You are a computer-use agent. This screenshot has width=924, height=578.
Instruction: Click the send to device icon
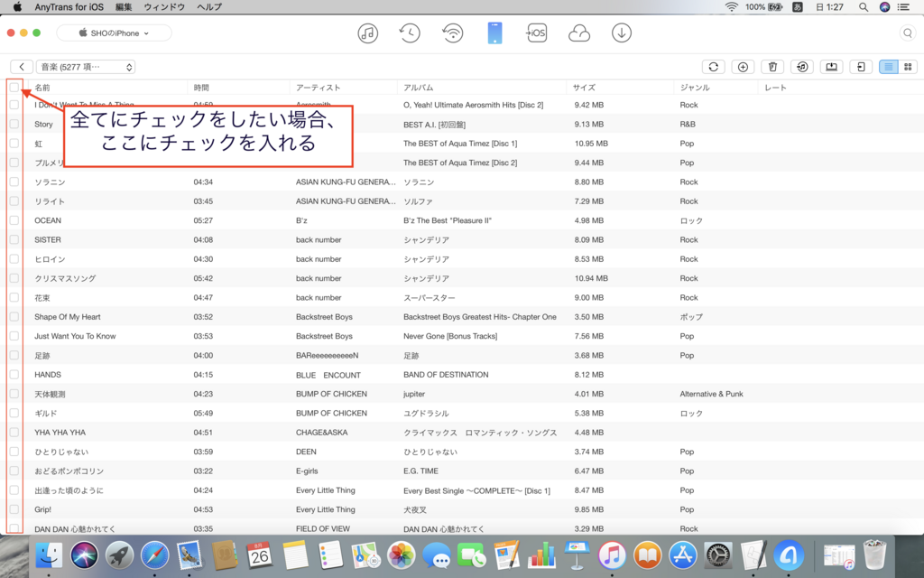click(860, 67)
